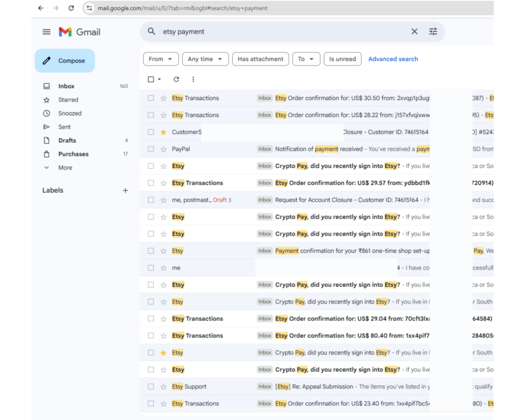
Task: Star the US$ 23.40 order confirmation email
Action: [163, 404]
